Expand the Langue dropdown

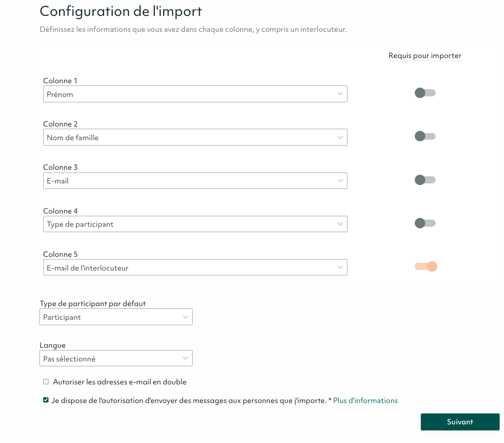tap(115, 359)
